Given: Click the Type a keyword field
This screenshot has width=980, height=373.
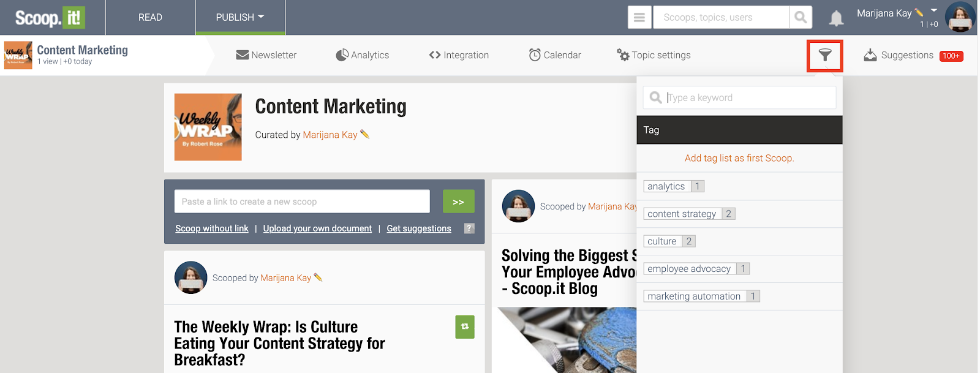Looking at the screenshot, I should pyautogui.click(x=739, y=97).
